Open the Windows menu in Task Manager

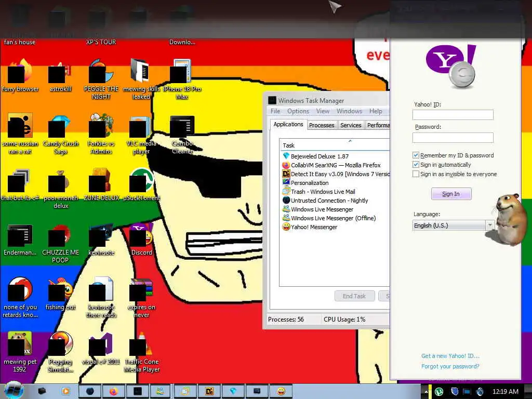tap(349, 111)
